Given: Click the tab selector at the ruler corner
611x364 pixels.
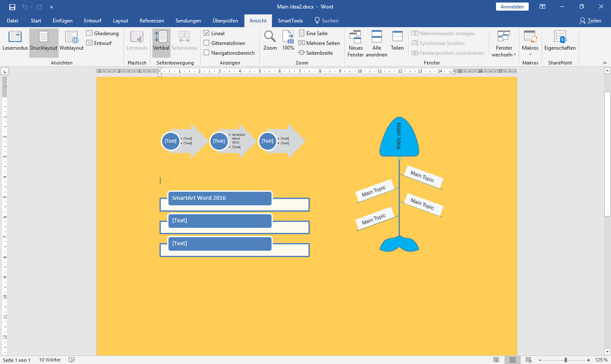Looking at the screenshot, I should click(5, 71).
